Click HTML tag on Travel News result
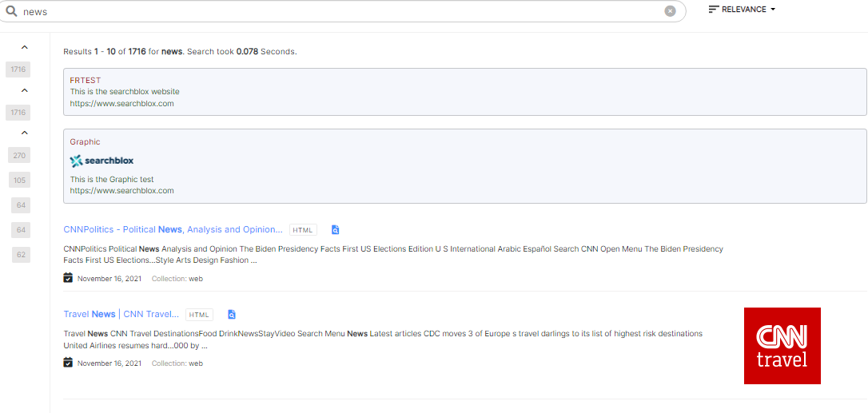868x413 pixels. [199, 315]
